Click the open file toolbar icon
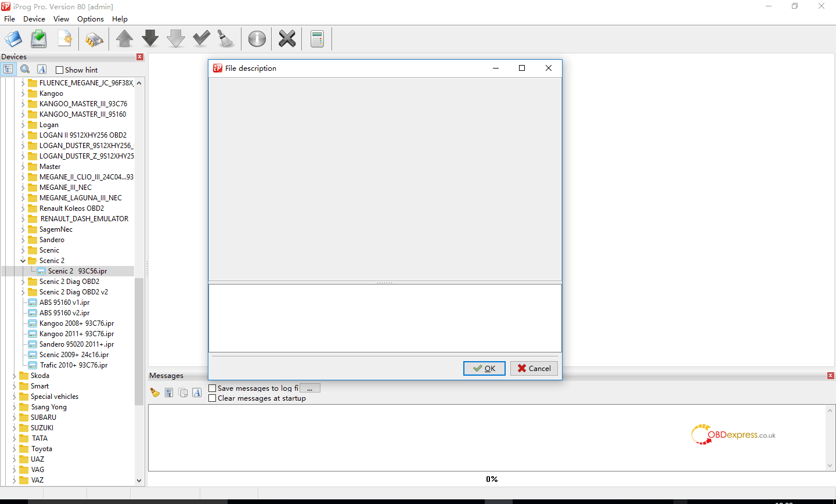836x504 pixels. pos(13,39)
